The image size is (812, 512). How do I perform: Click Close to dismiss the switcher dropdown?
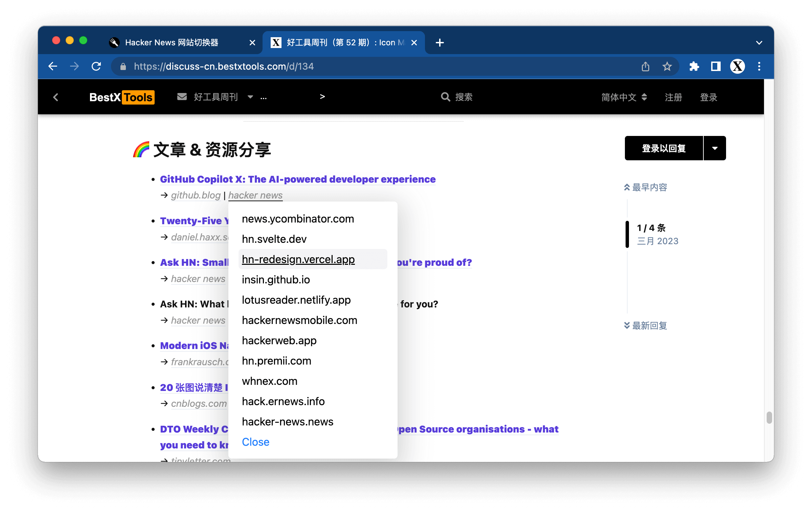(256, 442)
